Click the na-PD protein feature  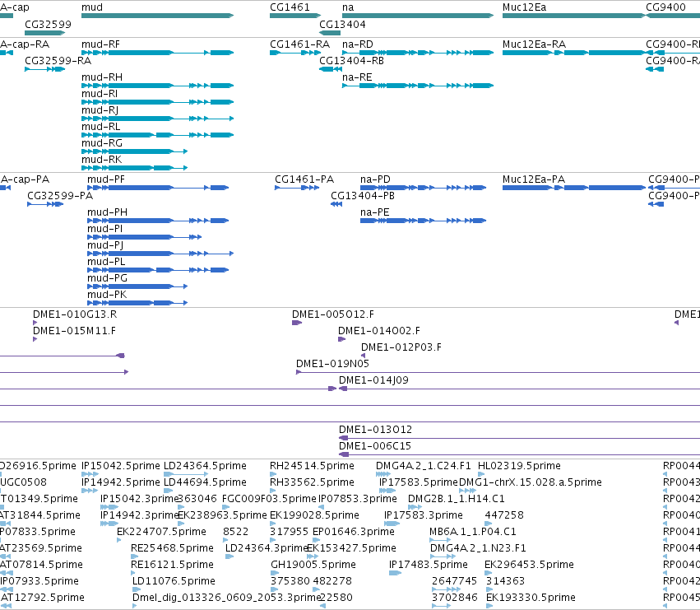(x=424, y=188)
